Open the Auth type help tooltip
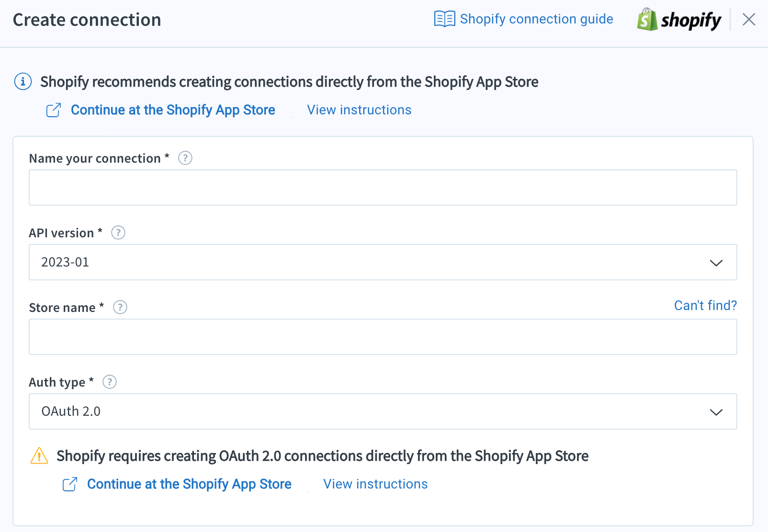This screenshot has height=532, width=768. pyautogui.click(x=110, y=382)
